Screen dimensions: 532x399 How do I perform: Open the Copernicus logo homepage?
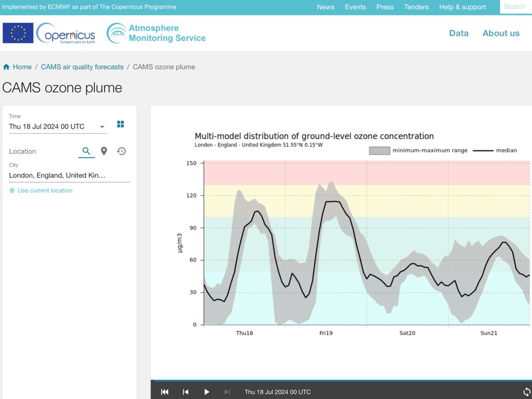coord(66,33)
